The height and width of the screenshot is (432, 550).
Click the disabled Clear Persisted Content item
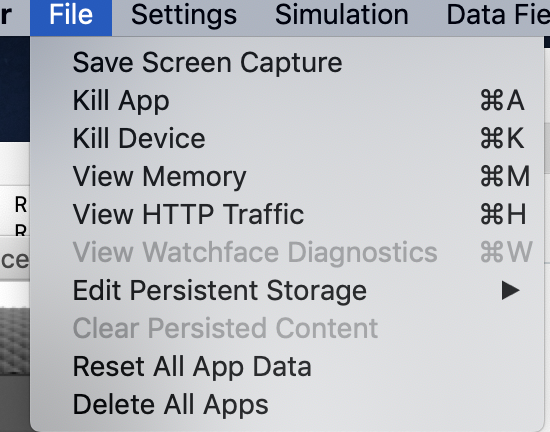[x=287, y=328]
